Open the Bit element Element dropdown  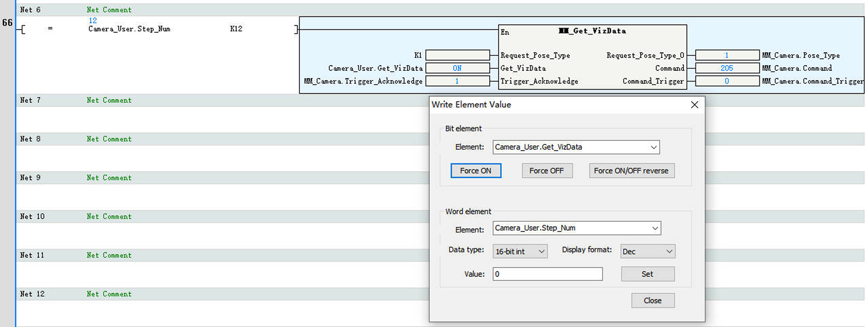tap(653, 147)
